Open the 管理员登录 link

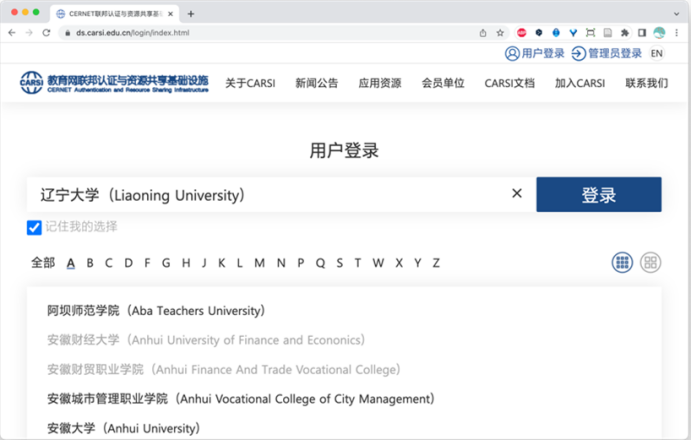tap(607, 53)
